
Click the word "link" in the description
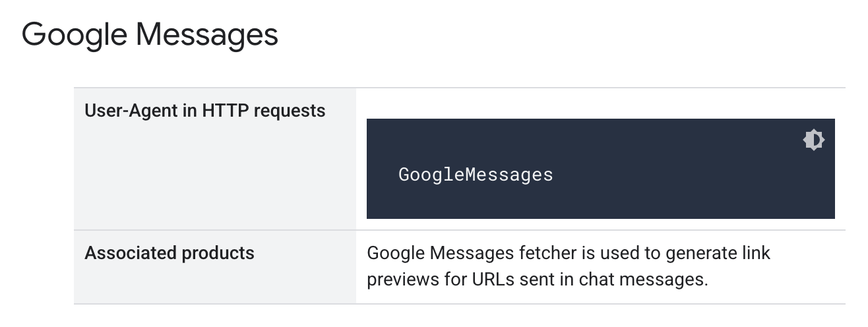755,253
